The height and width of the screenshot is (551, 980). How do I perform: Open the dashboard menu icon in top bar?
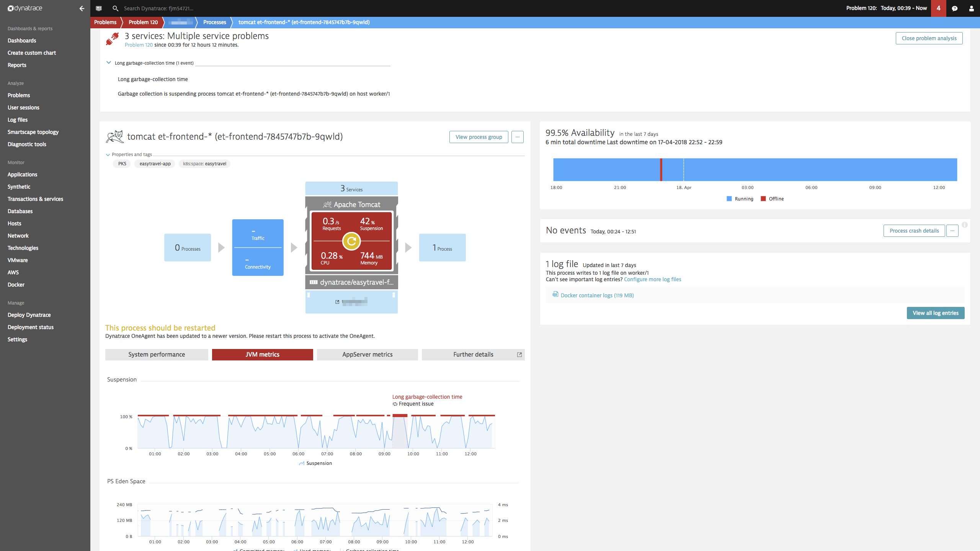99,8
